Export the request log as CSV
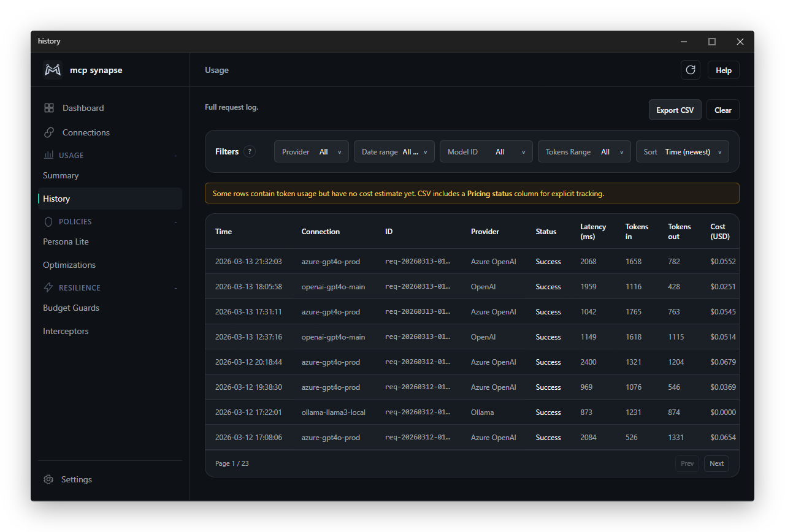The image size is (785, 532). [675, 110]
